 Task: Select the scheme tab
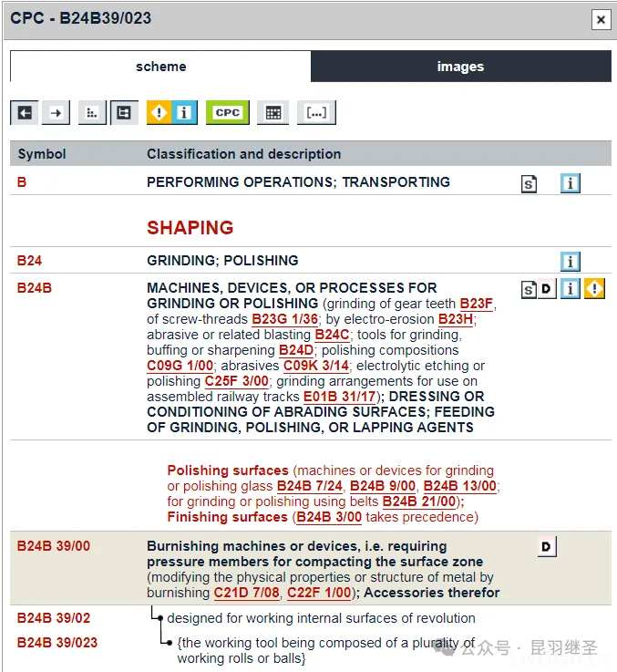coord(160,67)
